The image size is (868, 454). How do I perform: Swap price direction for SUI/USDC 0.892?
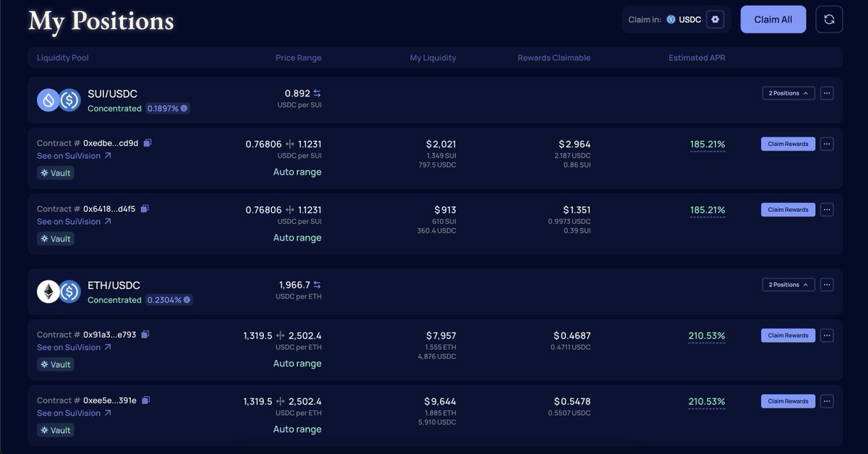click(x=317, y=93)
